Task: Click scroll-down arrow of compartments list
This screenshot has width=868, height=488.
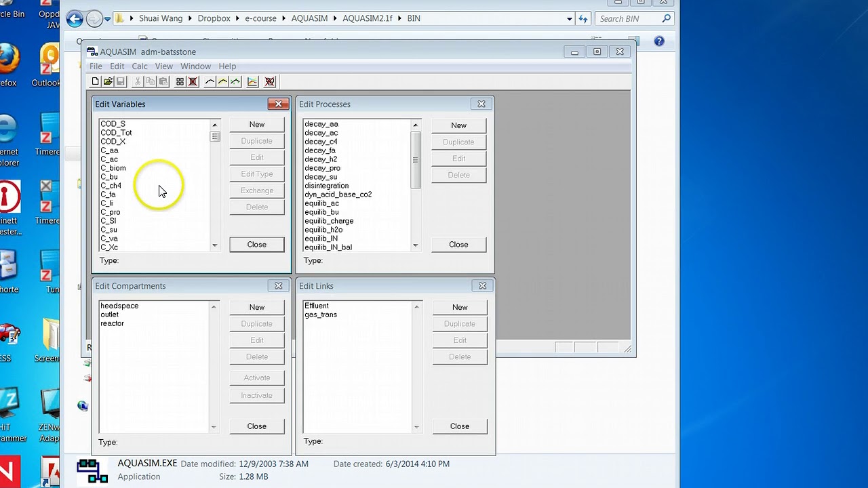Action: pos(214,427)
